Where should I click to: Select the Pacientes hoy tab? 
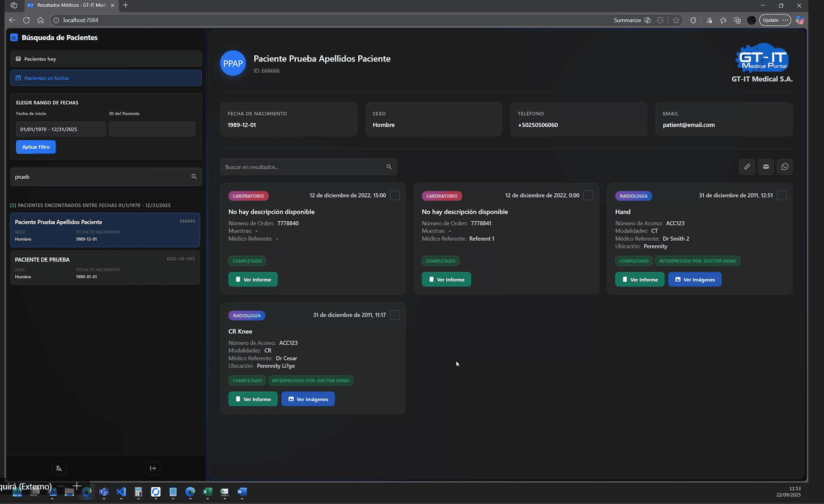(106, 59)
